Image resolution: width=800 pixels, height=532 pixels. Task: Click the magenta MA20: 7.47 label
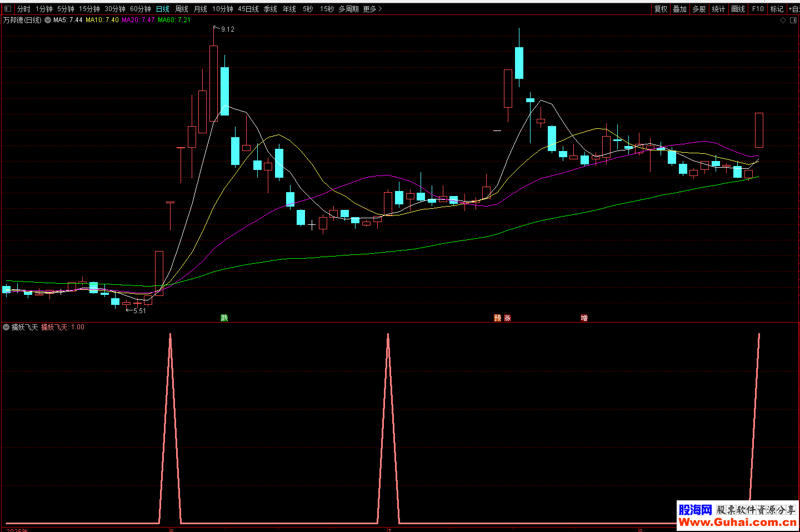[x=138, y=20]
